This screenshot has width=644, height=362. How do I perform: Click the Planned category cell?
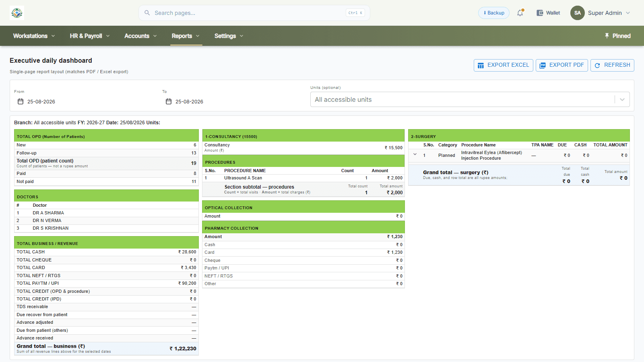447,155
